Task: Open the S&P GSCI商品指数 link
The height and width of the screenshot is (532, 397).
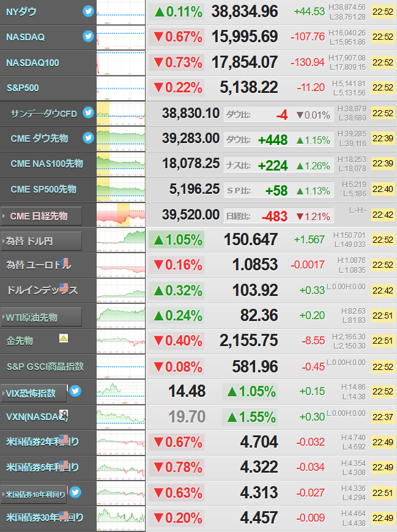Action: 45,366
